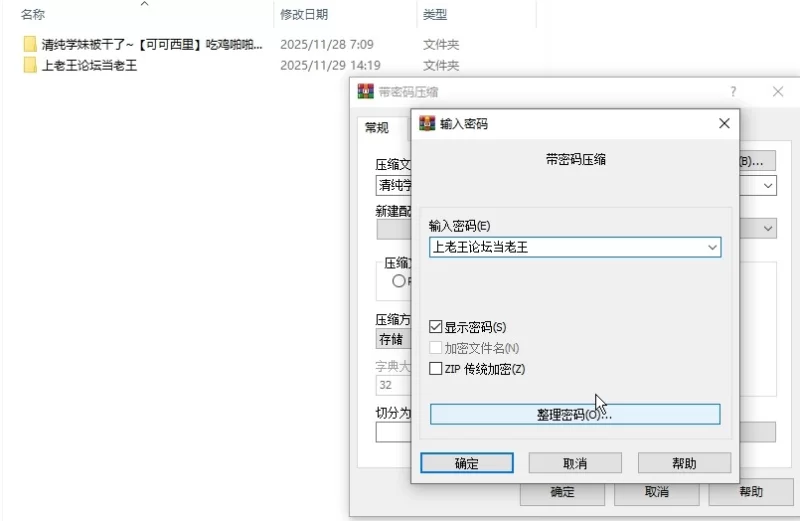Sort by 名称 column header

point(33,15)
